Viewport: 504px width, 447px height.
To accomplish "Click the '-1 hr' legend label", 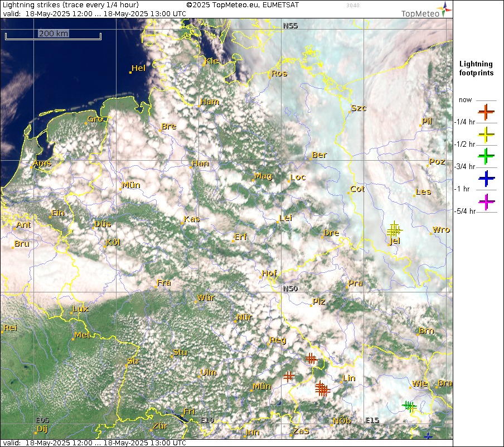I will coord(462,189).
